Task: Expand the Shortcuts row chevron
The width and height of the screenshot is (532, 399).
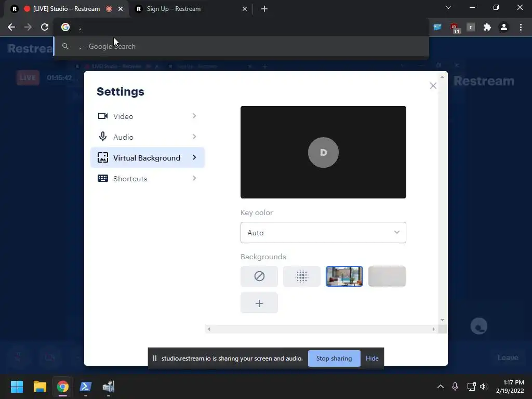Action: tap(194, 179)
